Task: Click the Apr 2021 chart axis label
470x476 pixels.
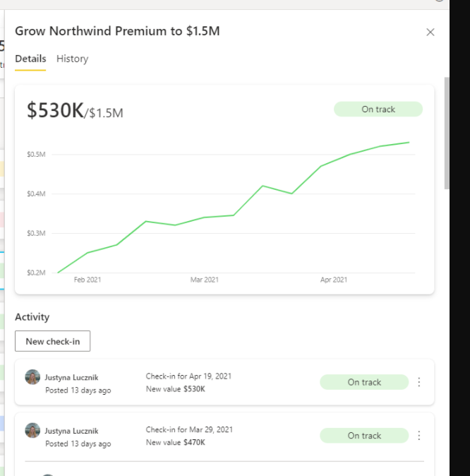Action: pos(333,280)
